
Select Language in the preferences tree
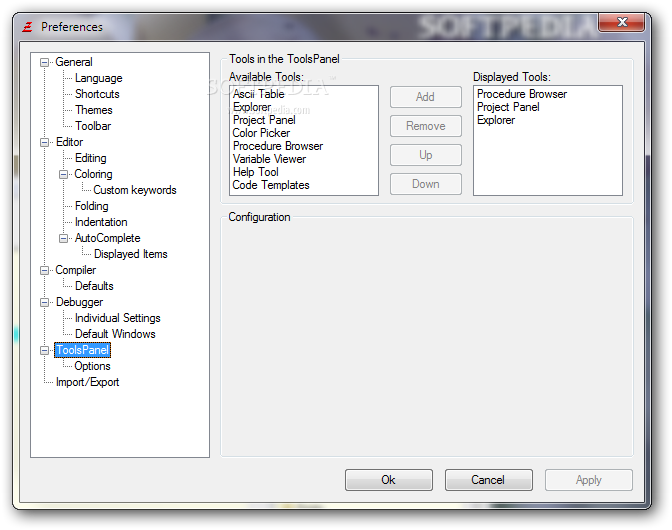(x=99, y=78)
